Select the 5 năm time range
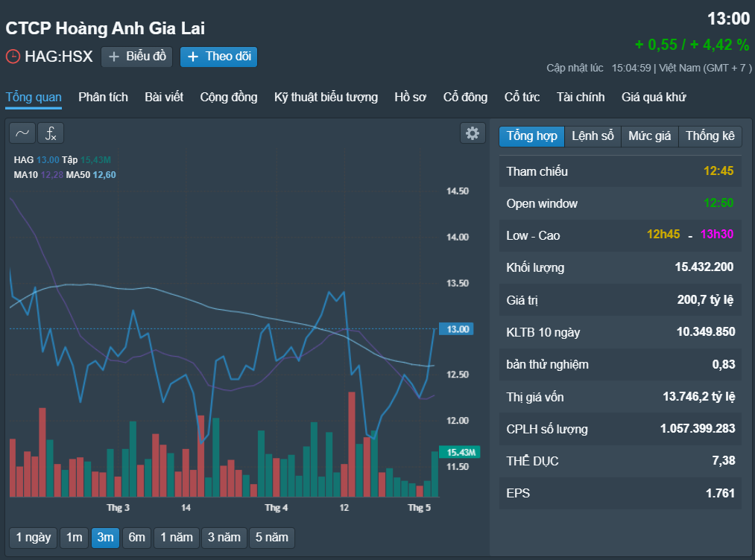 (271, 538)
